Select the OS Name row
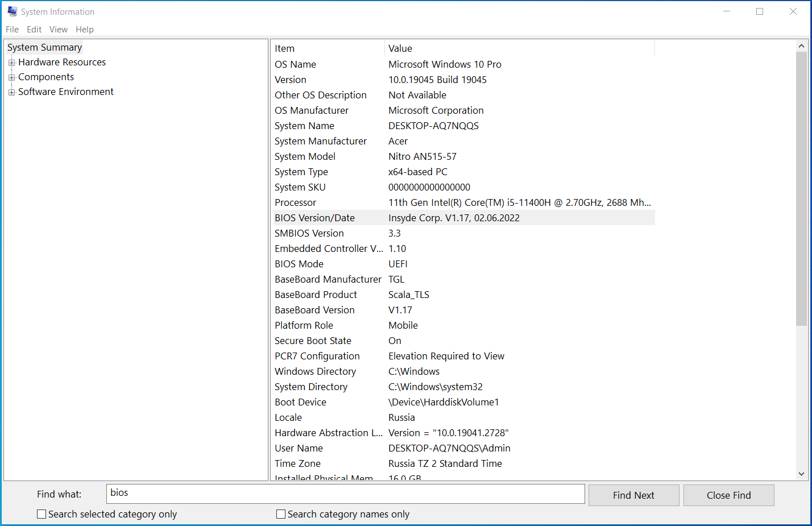812x526 pixels. tap(463, 64)
